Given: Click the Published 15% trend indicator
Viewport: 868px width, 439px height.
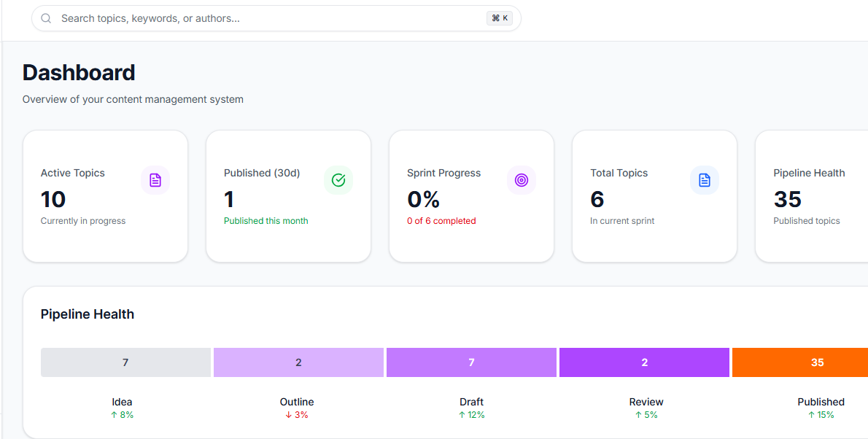Looking at the screenshot, I should (x=821, y=414).
